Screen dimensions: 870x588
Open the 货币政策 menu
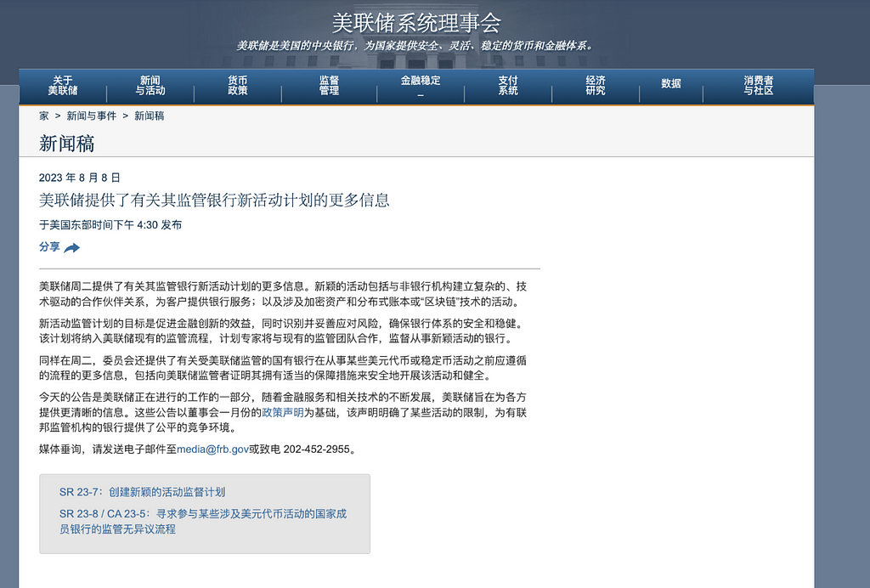click(x=238, y=86)
